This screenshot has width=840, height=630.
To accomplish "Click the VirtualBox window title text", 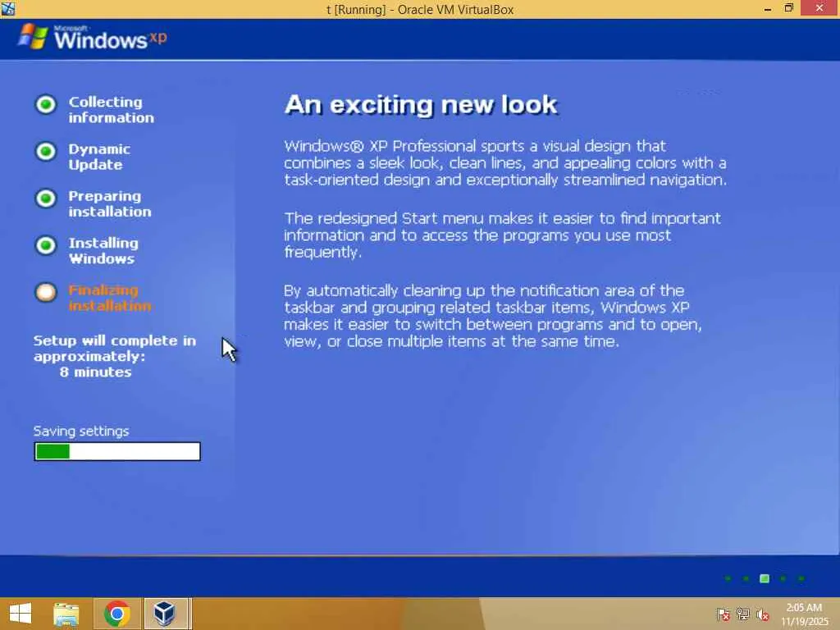I will pyautogui.click(x=420, y=10).
